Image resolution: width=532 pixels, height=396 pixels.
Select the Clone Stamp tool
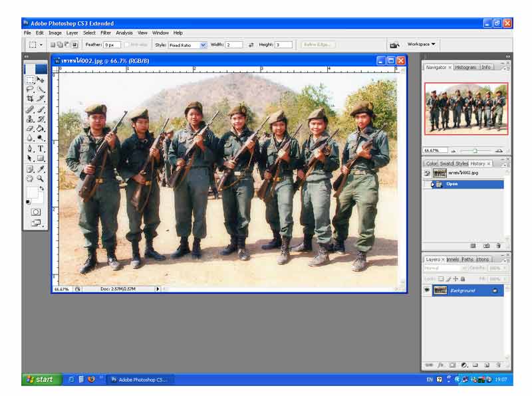[x=30, y=119]
